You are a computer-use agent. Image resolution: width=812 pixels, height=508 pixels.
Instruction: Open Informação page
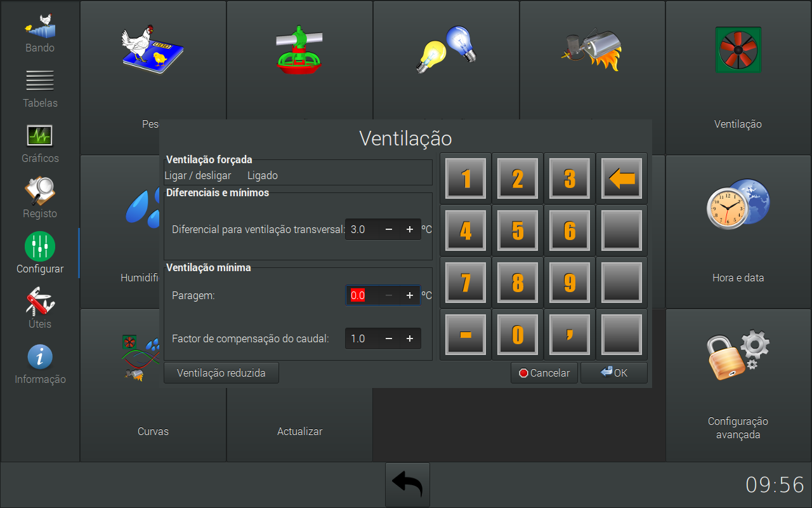40,366
